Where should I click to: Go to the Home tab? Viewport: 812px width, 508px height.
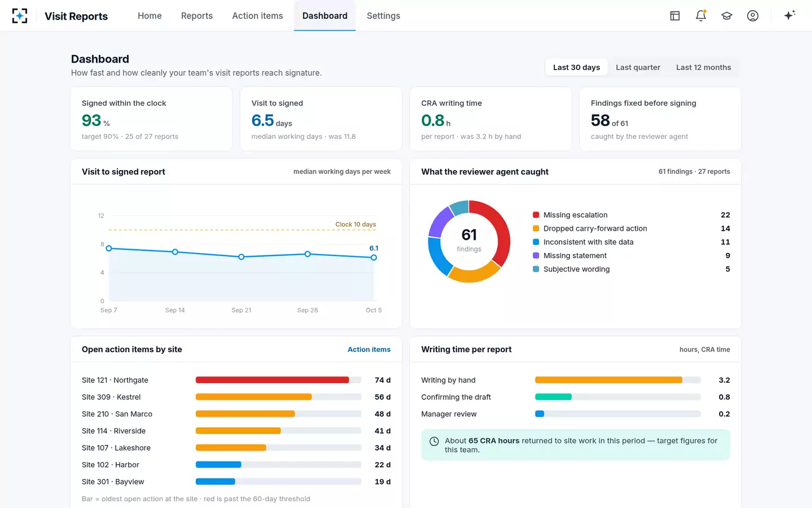click(149, 16)
